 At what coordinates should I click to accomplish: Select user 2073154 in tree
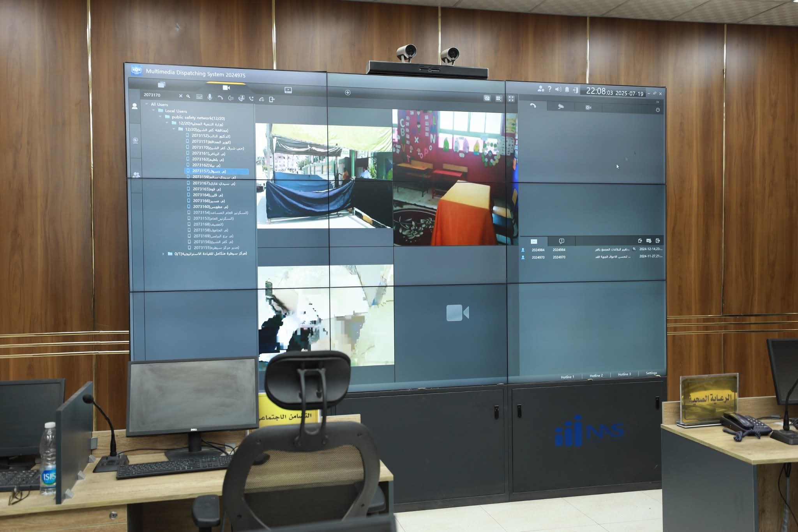[x=218, y=213]
